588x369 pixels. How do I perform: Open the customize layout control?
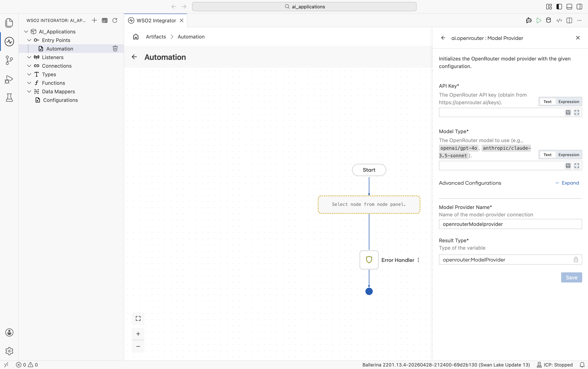click(549, 7)
